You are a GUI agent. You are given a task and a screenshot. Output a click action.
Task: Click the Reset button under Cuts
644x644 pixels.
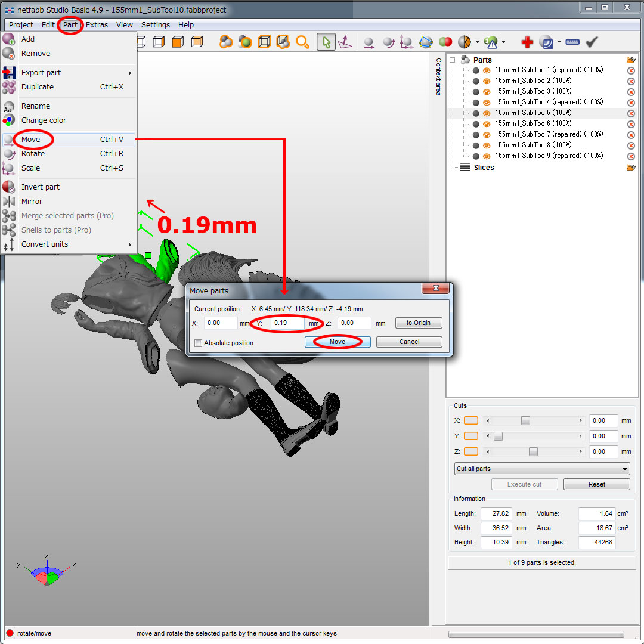[596, 484]
